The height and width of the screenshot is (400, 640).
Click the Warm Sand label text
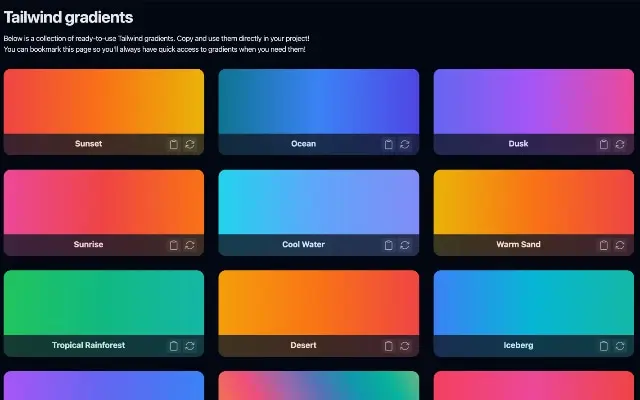coord(518,244)
